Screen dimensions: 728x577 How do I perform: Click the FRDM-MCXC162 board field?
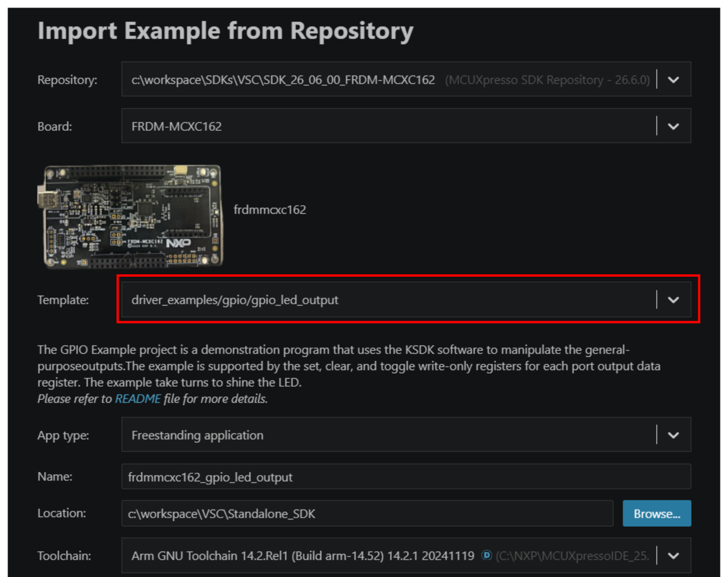coord(406,126)
